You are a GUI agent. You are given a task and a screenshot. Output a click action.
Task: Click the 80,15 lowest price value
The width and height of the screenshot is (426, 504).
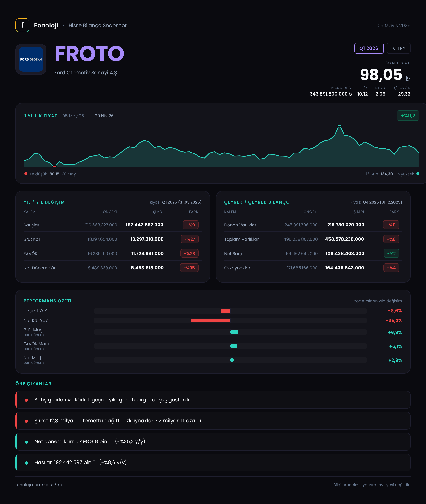click(54, 174)
